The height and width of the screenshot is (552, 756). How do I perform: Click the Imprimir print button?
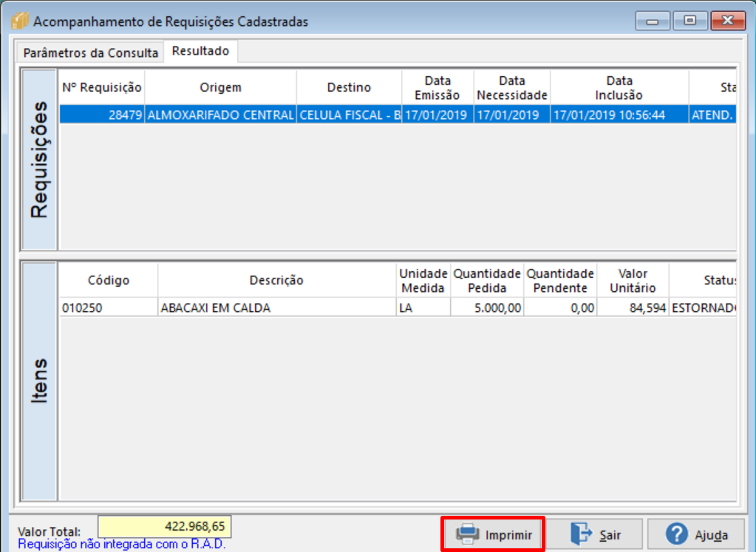[493, 534]
